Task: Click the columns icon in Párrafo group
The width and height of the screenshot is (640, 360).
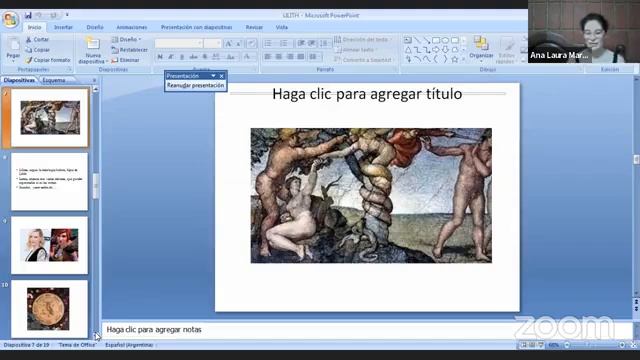Action: (314, 57)
